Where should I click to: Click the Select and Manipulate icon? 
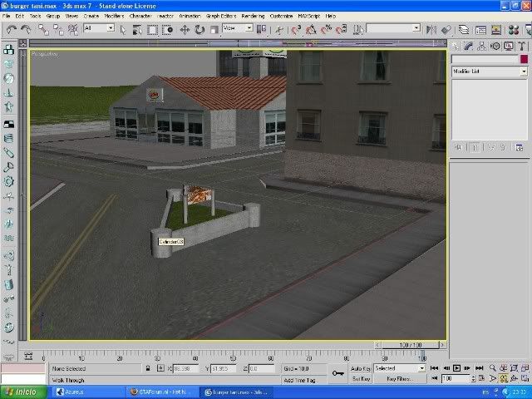[x=279, y=30]
